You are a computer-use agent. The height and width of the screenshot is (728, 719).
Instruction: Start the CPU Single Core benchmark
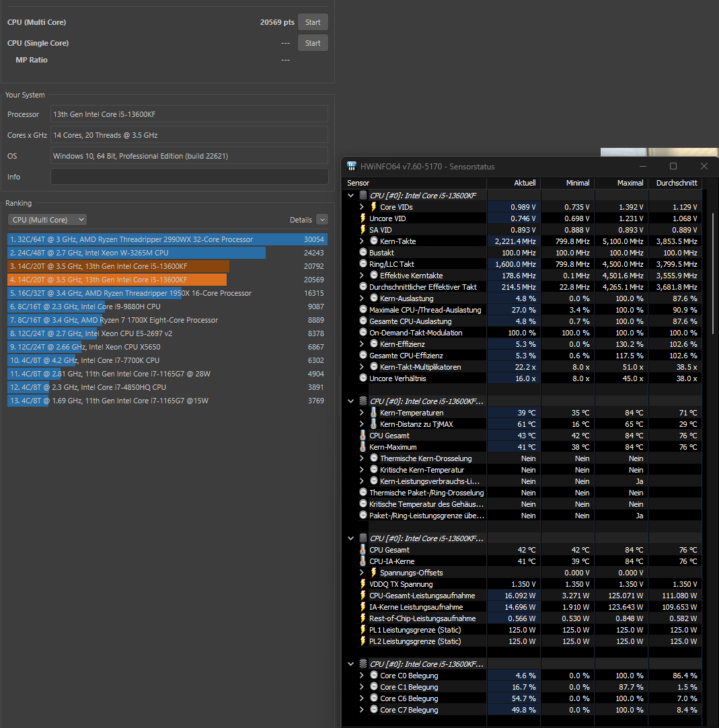coord(313,43)
